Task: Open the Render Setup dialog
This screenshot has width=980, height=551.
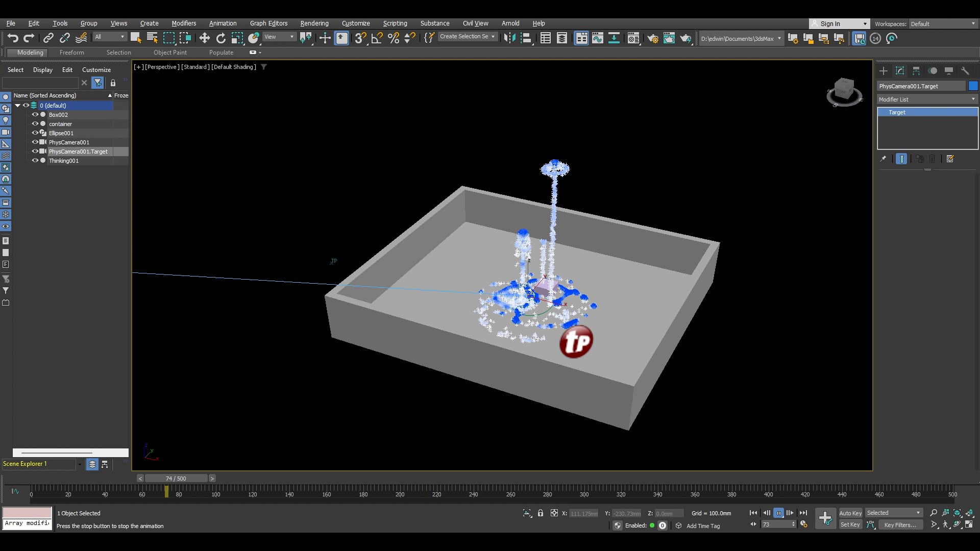Action: 653,38
